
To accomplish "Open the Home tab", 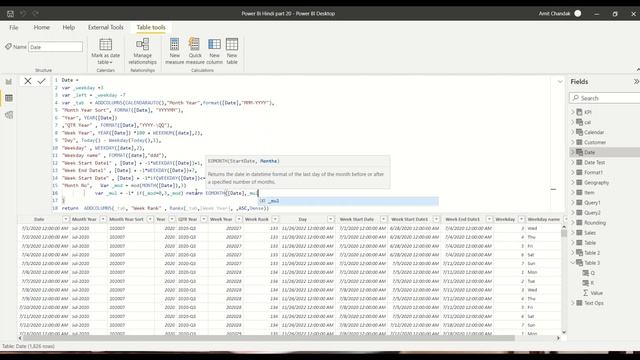I will click(x=42, y=27).
